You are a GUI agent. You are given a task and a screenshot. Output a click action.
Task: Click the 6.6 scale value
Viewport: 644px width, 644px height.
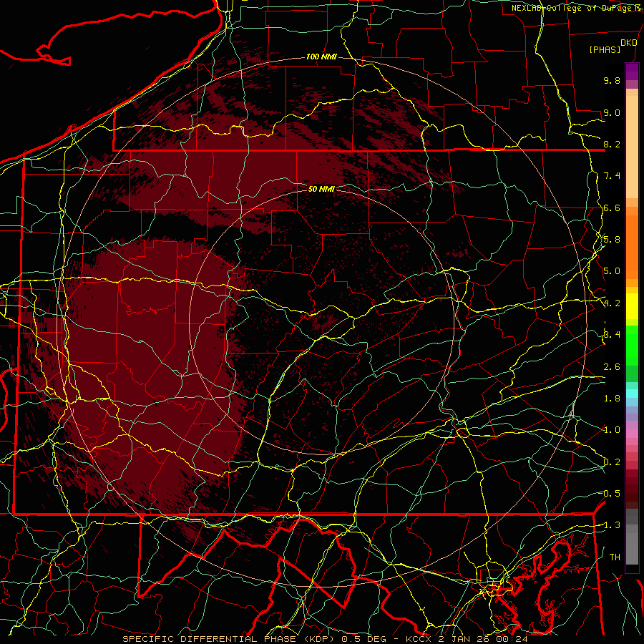point(612,208)
